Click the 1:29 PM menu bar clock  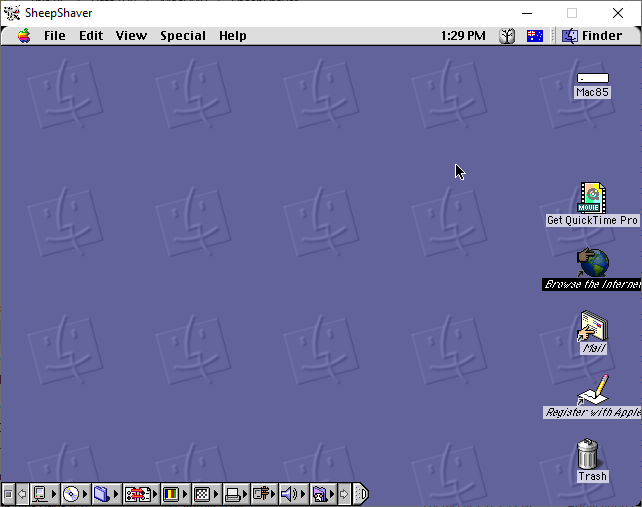pyautogui.click(x=463, y=36)
